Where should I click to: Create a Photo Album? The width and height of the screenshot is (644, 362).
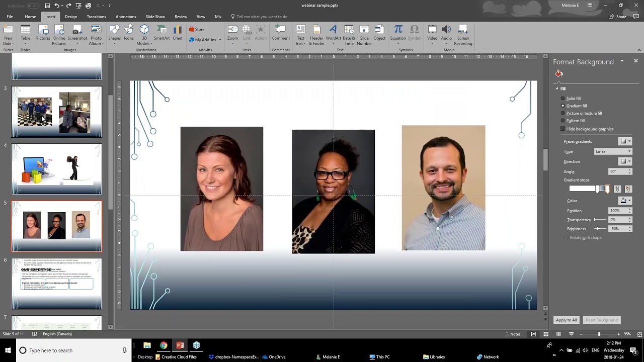(x=96, y=35)
